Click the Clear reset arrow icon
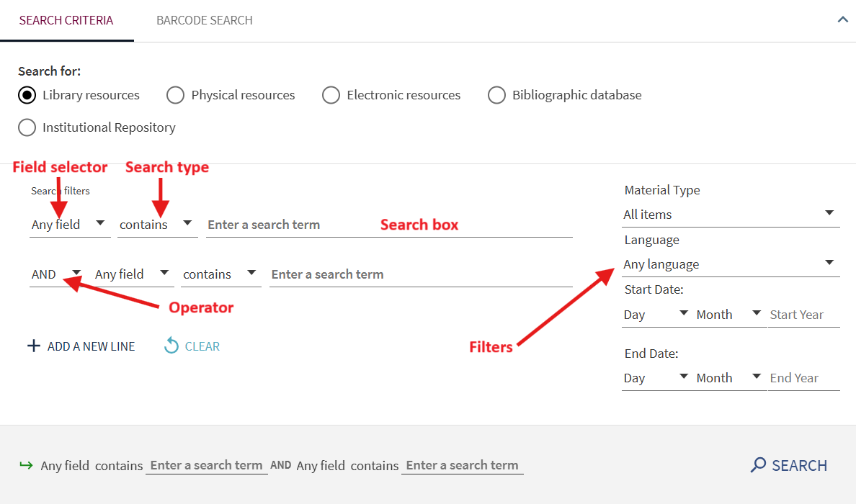The height and width of the screenshot is (504, 856). click(x=171, y=346)
